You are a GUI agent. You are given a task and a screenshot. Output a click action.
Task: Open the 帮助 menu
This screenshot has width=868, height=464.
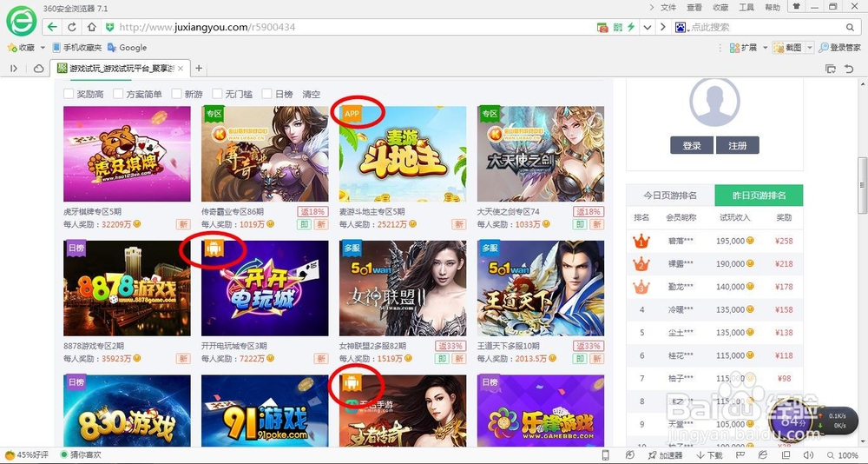[773, 7]
